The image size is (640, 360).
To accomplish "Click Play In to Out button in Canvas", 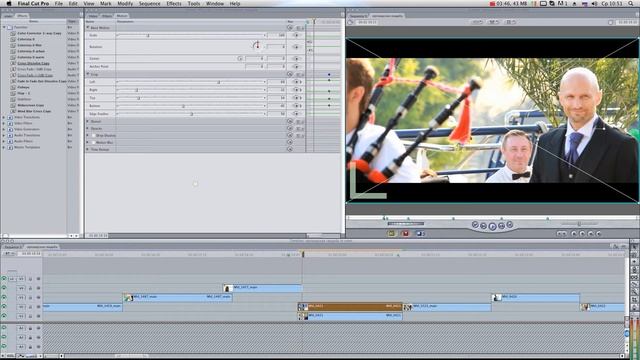I will coord(484,226).
